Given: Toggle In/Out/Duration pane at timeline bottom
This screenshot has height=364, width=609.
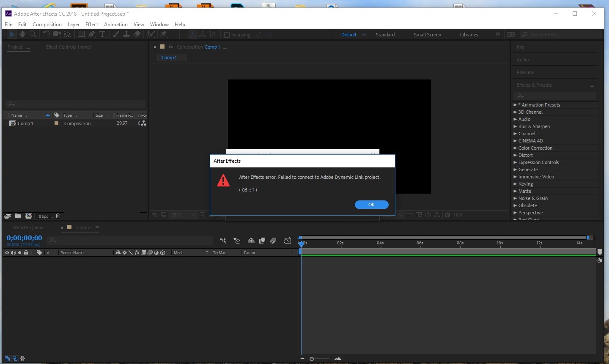Looking at the screenshot, I should tap(23, 359).
